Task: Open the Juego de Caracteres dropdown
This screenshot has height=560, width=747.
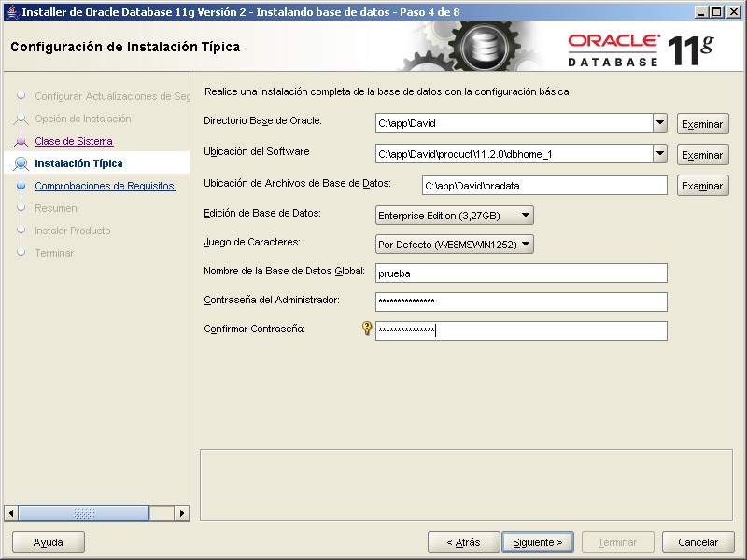Action: pyautogui.click(x=455, y=245)
